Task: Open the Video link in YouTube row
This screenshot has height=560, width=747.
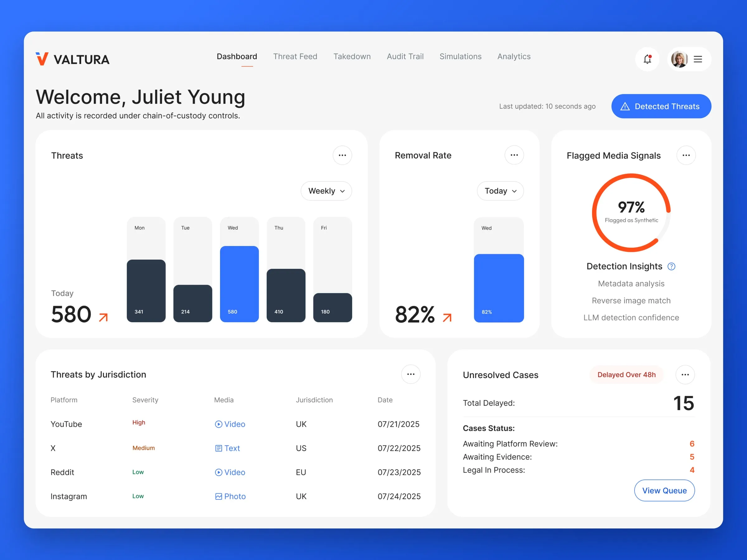Action: pos(235,424)
